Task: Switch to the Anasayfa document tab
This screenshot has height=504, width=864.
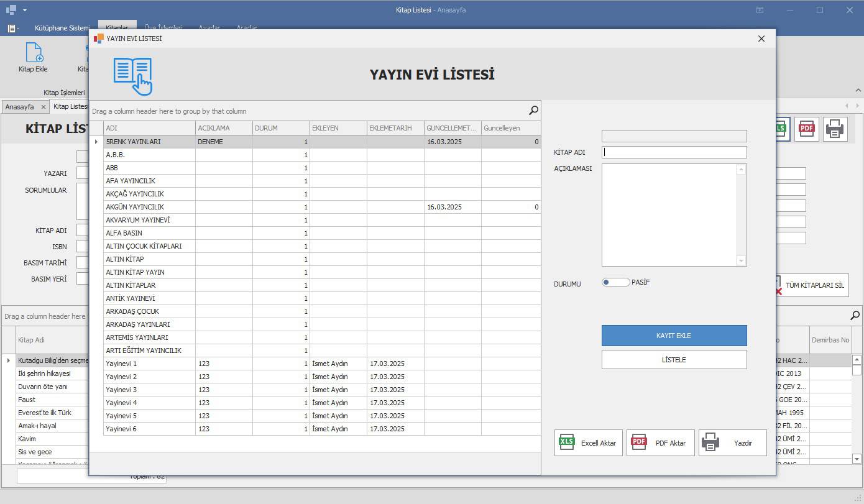Action: point(19,107)
